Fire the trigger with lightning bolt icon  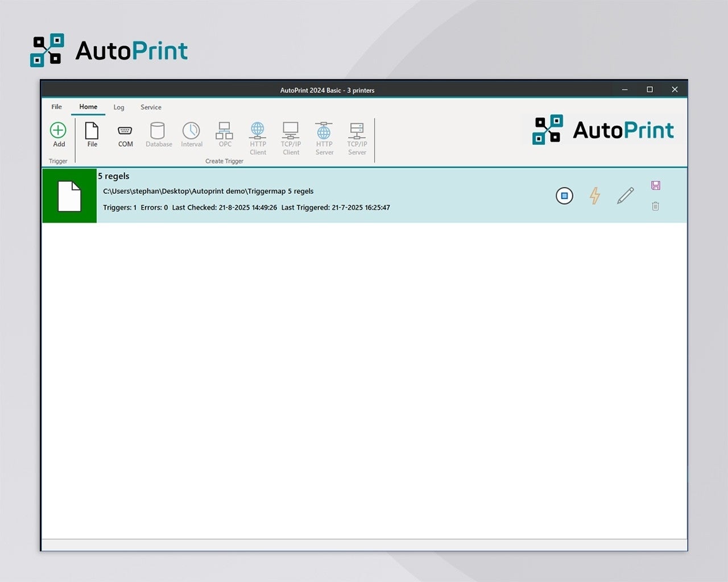tap(595, 196)
